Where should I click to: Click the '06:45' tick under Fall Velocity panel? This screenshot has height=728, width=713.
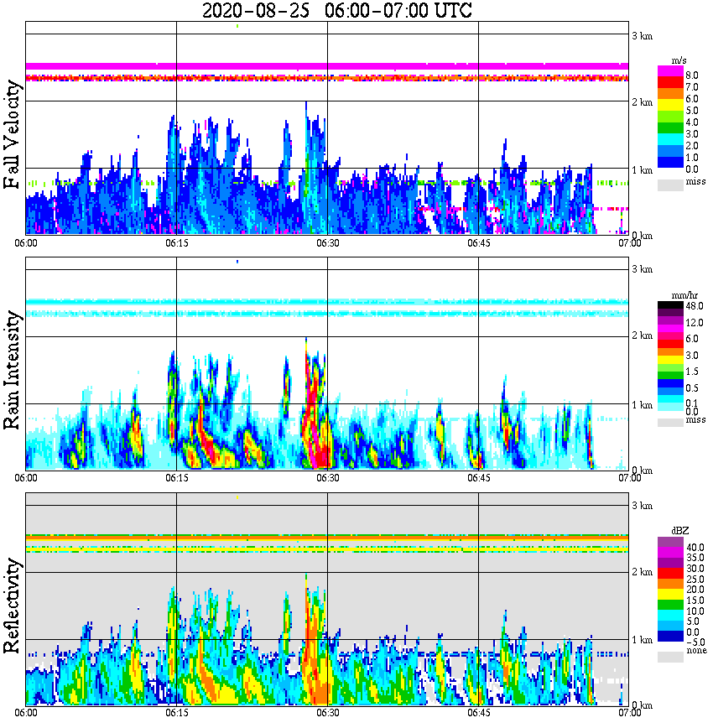(478, 243)
